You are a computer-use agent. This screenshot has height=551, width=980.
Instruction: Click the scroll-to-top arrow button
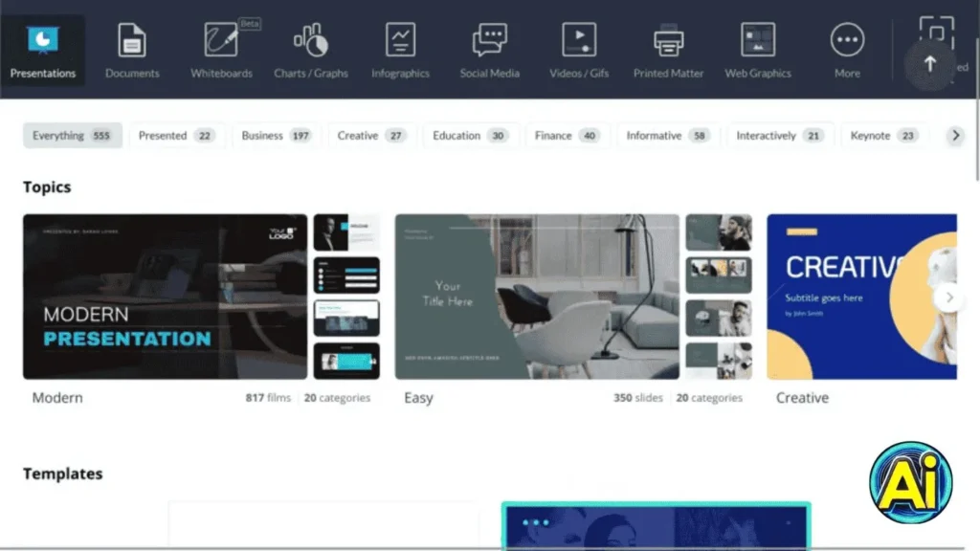coord(929,64)
